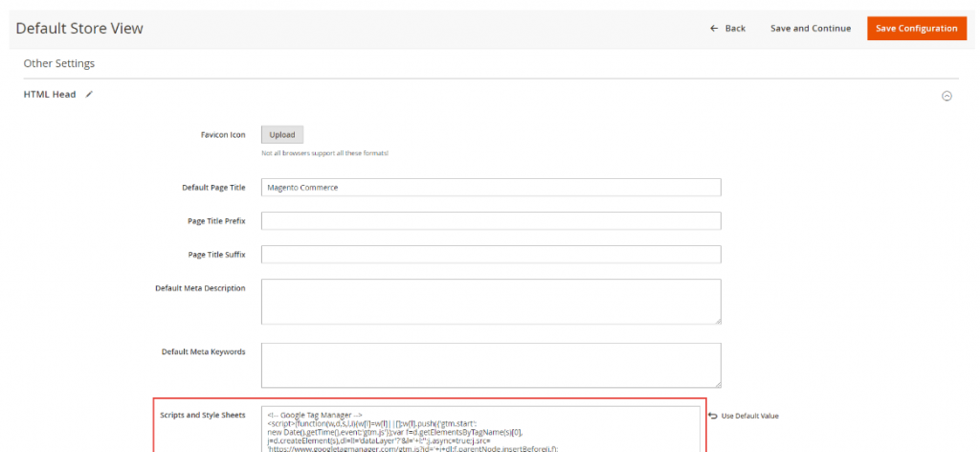Screen dimensions: 980x452
Task: Upload a favicon icon
Action: point(281,135)
